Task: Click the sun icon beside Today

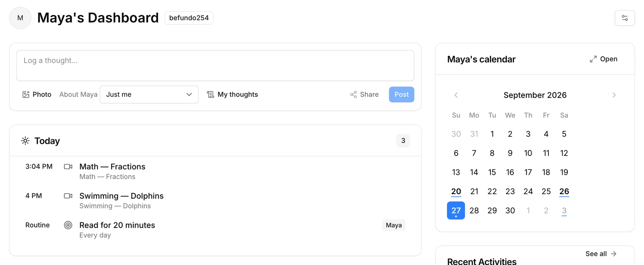Action: (26, 141)
